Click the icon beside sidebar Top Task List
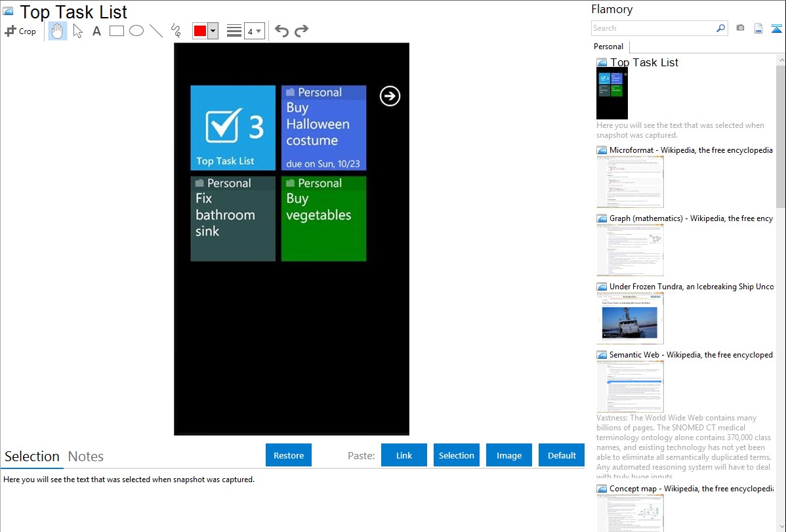 click(x=602, y=63)
